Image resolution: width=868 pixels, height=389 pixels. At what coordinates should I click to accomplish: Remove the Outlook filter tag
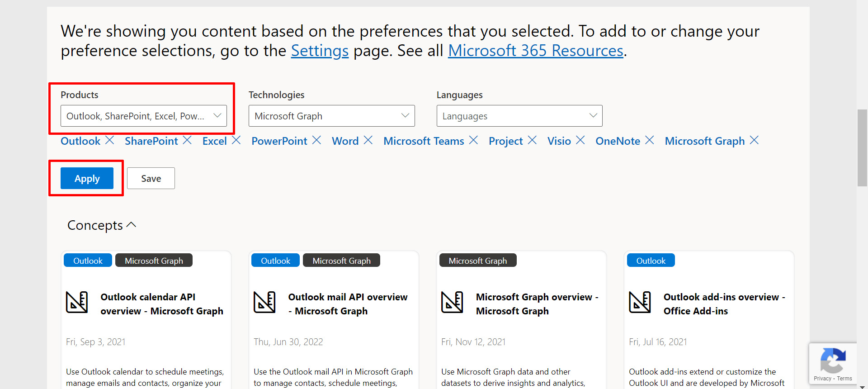click(109, 141)
